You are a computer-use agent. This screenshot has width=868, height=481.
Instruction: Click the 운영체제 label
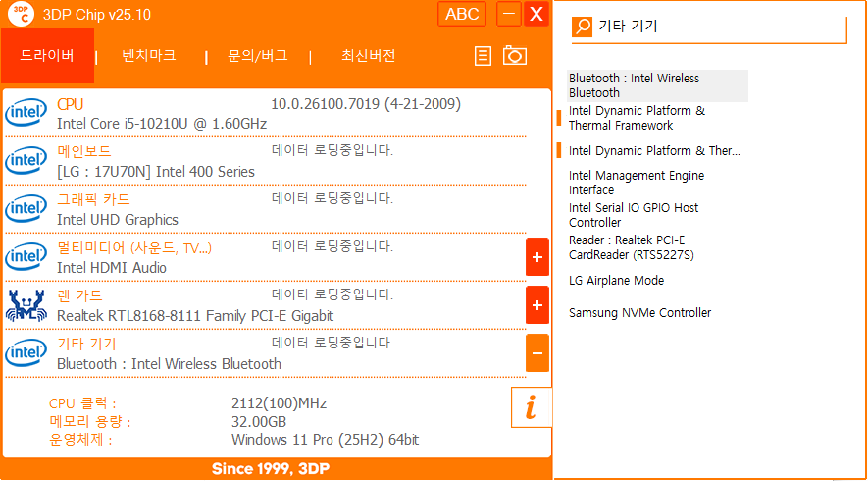[x=80, y=441]
